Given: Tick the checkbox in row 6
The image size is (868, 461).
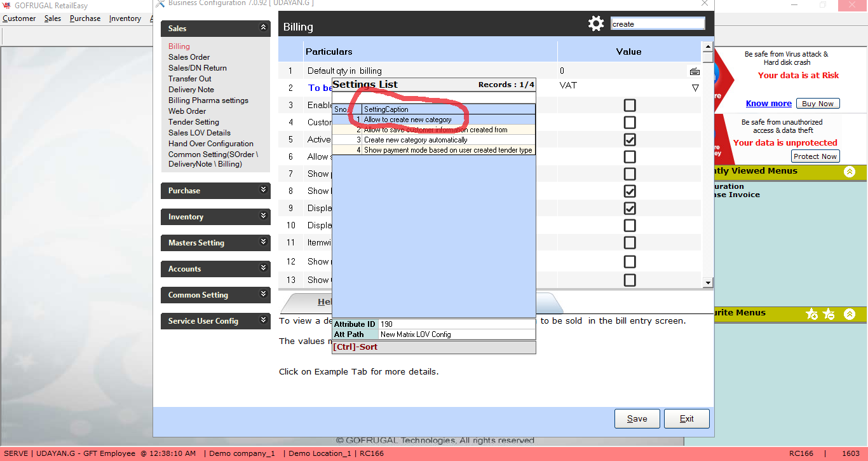Looking at the screenshot, I should point(630,157).
